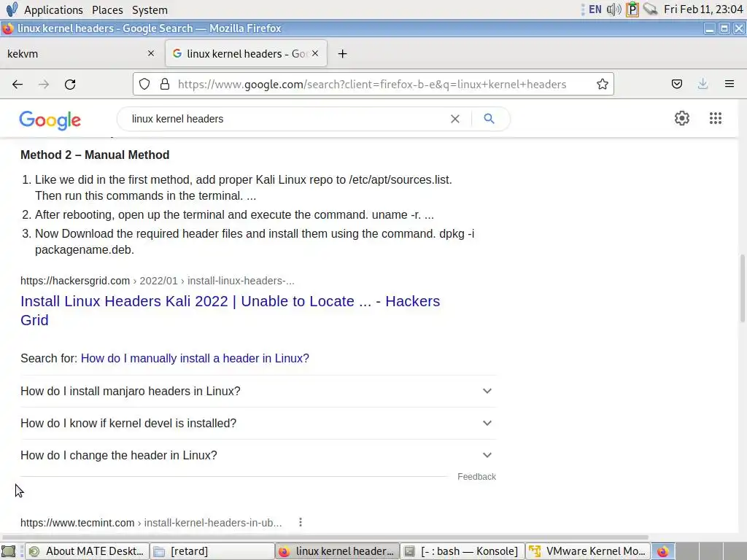Close the linux kernel headers tab
Viewport: 747px width, 560px height.
tap(315, 53)
